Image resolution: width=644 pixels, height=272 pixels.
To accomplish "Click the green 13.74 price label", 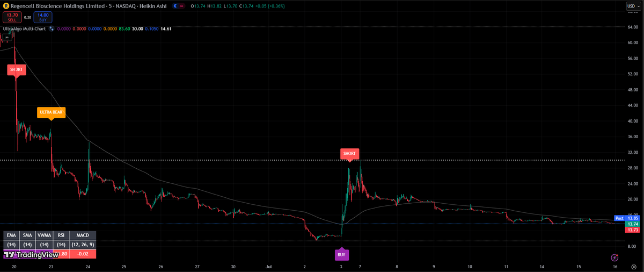I will click(632, 224).
